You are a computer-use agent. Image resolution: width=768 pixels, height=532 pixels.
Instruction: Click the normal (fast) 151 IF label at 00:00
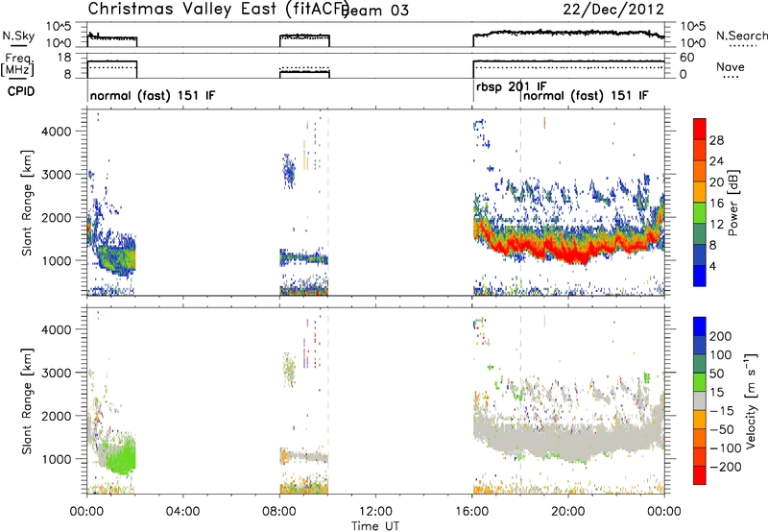pos(153,95)
